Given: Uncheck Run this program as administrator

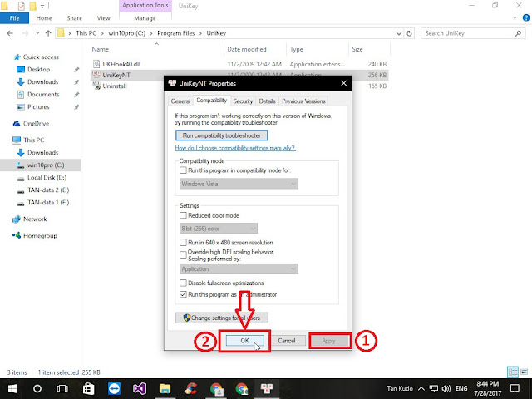Looking at the screenshot, I should coord(183,294).
